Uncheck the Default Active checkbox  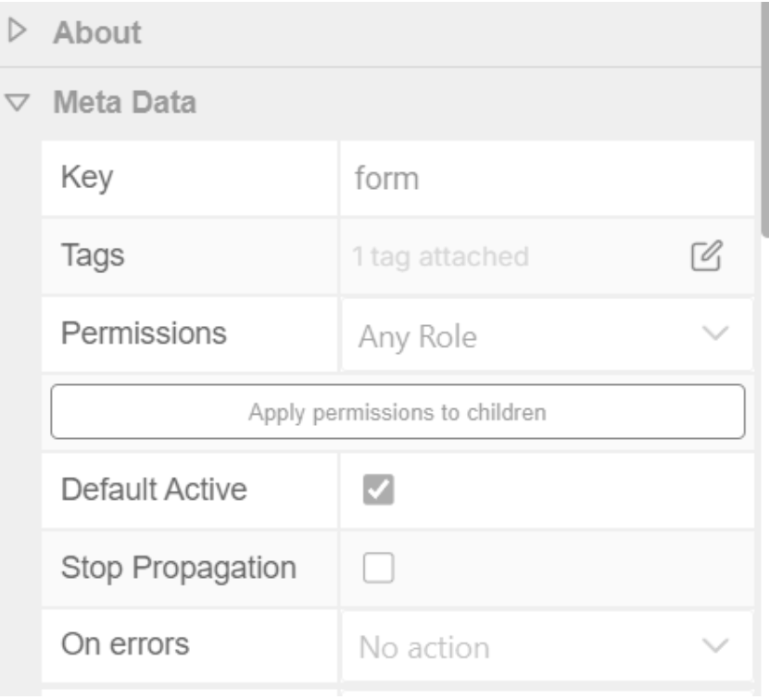[379, 489]
